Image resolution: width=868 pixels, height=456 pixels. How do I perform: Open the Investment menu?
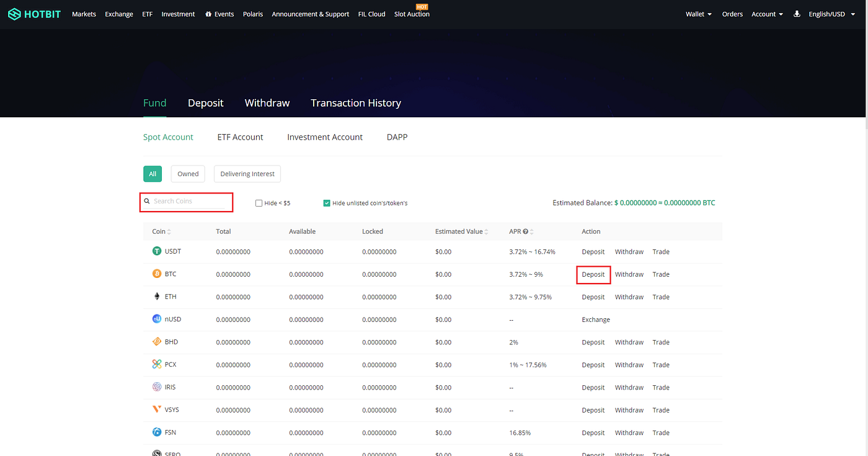tap(178, 14)
